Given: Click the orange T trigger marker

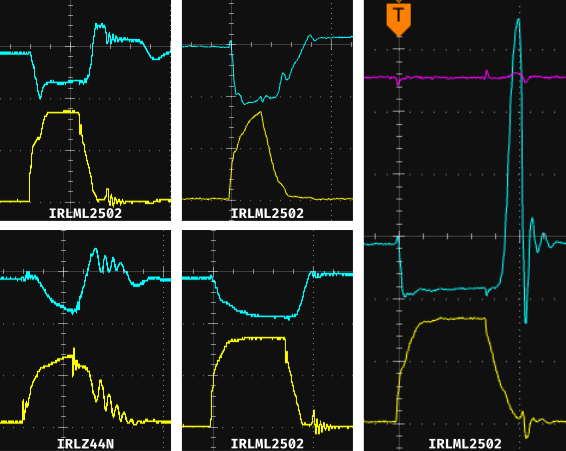Looking at the screenshot, I should point(399,20).
